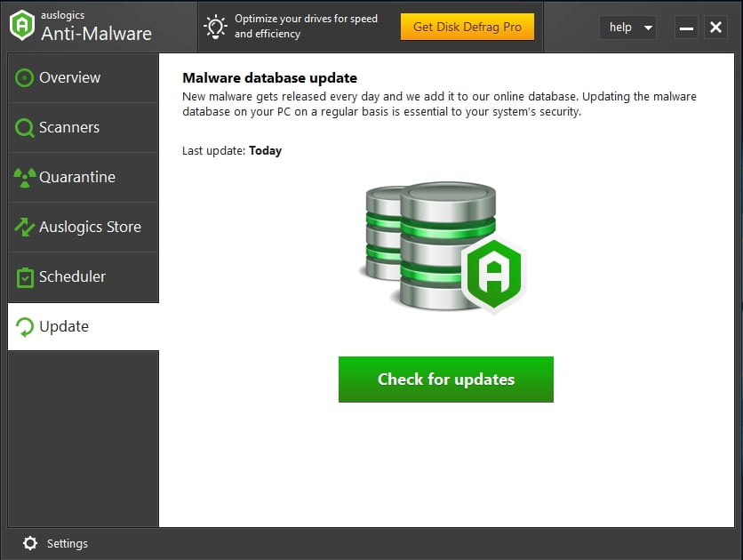Select the Update tab

84,327
